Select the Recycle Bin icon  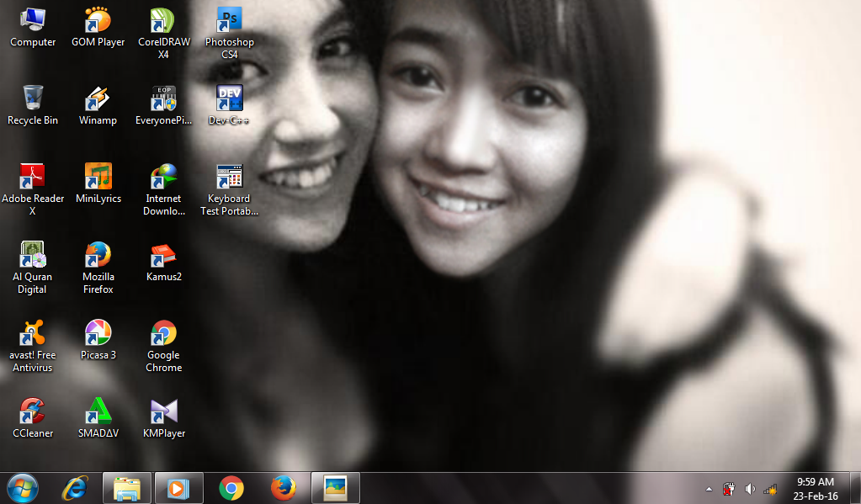pyautogui.click(x=32, y=105)
